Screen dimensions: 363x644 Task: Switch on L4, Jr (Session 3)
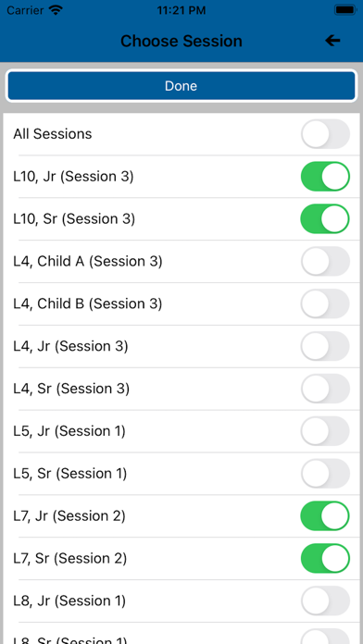[x=325, y=346]
